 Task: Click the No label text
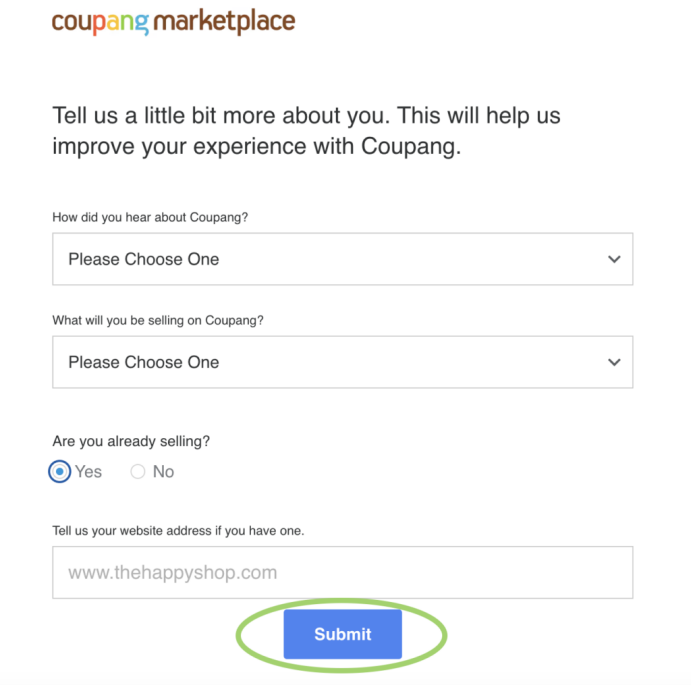click(163, 471)
